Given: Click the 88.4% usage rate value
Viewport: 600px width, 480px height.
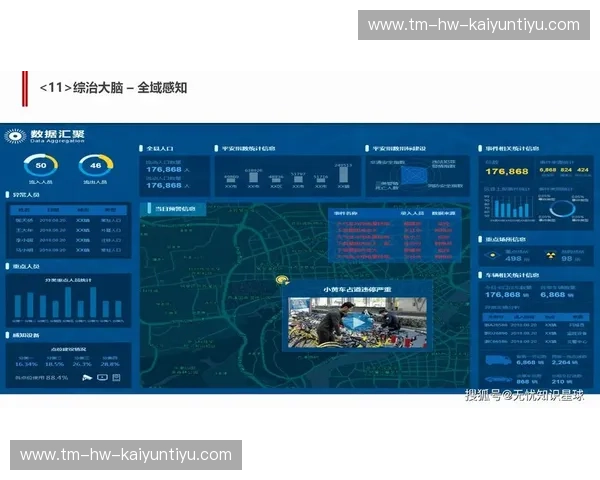Looking at the screenshot, I should click(x=57, y=378).
